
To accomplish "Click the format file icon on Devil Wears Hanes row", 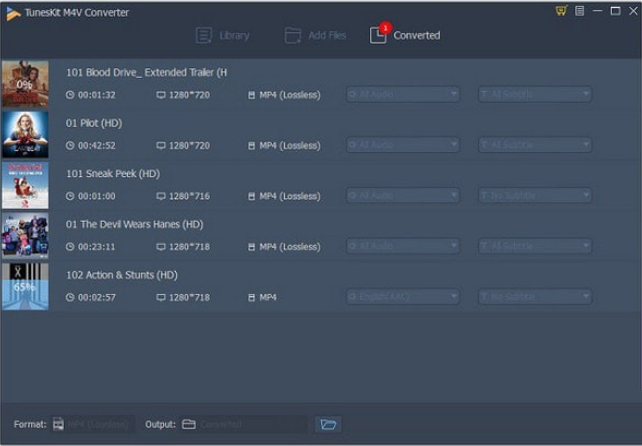I will pos(251,247).
